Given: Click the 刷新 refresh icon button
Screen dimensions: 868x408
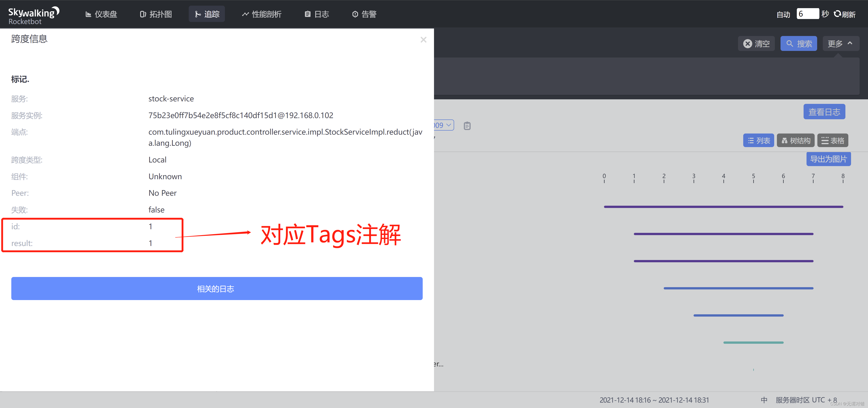Looking at the screenshot, I should tap(844, 14).
